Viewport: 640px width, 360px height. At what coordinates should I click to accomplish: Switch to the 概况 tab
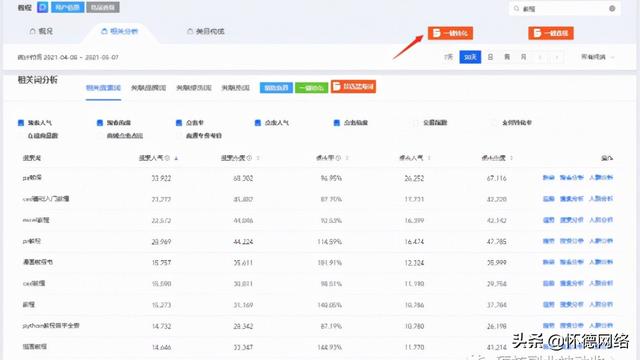coord(41,31)
